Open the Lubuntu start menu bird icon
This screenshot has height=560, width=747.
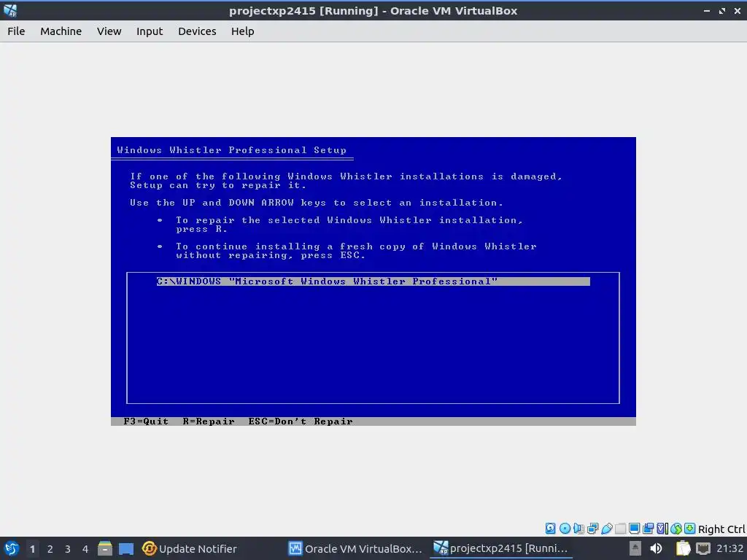[12, 548]
